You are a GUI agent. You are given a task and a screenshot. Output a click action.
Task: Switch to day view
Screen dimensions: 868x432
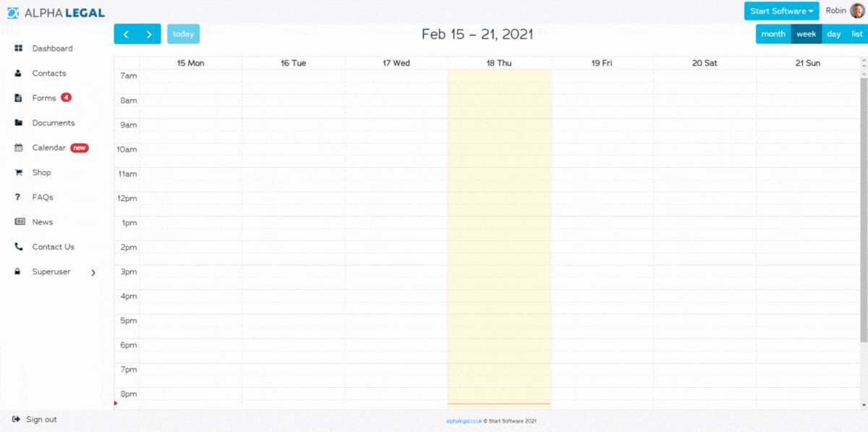834,34
